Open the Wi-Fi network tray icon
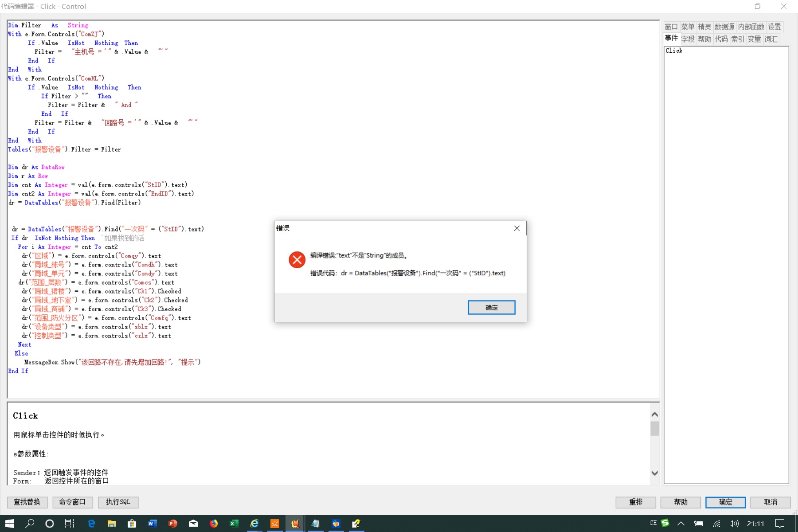 pyautogui.click(x=716, y=524)
